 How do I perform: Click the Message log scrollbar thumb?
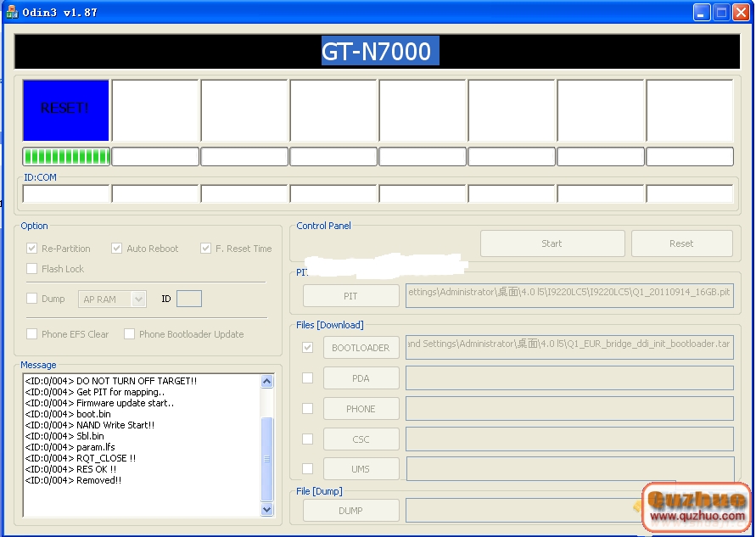point(266,458)
